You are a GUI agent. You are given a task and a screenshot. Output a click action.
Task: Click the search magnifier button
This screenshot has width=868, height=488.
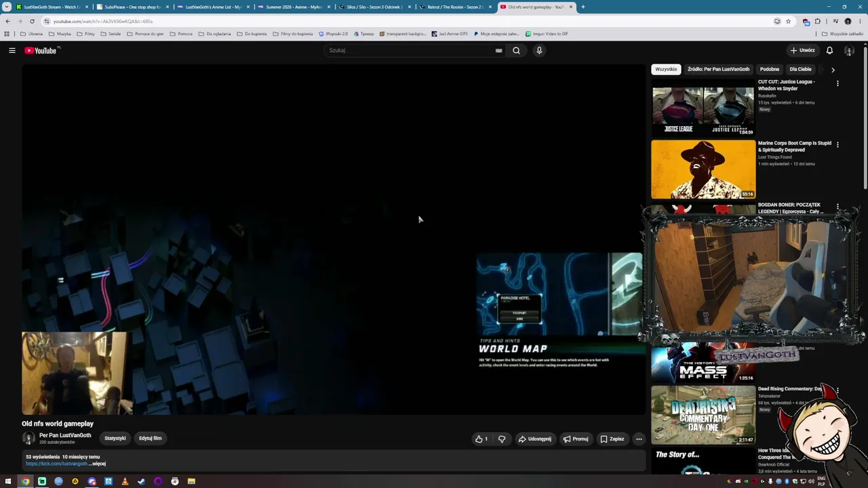pos(516,50)
